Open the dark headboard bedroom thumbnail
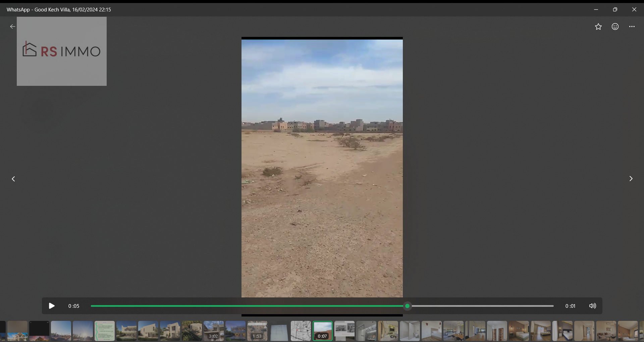 [562, 331]
